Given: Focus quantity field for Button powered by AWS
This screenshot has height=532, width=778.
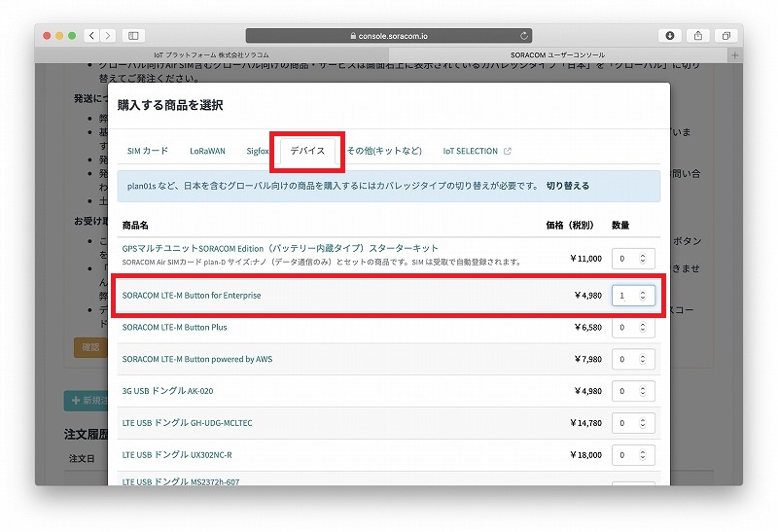Looking at the screenshot, I should click(x=633, y=359).
